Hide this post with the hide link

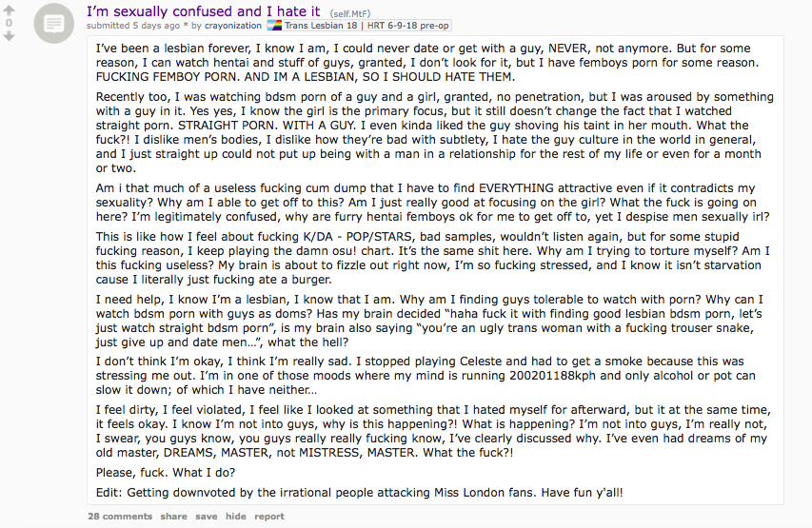coord(236,516)
